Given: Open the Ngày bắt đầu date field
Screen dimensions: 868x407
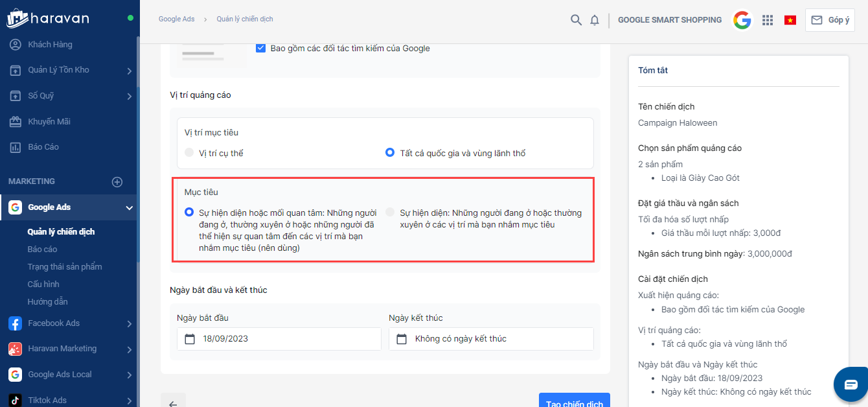Looking at the screenshot, I should click(x=279, y=338).
